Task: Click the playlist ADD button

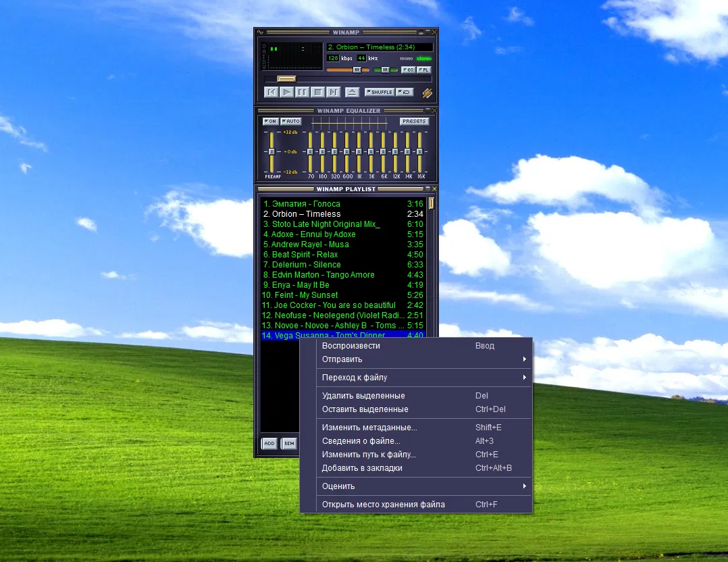Action: coord(269,444)
